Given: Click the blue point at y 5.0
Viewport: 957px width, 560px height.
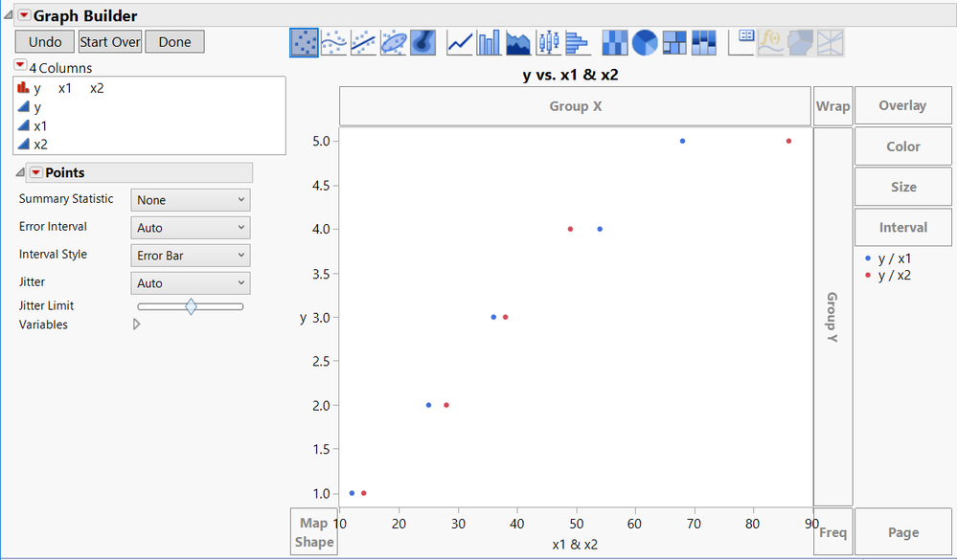Looking at the screenshot, I should coord(682,141).
